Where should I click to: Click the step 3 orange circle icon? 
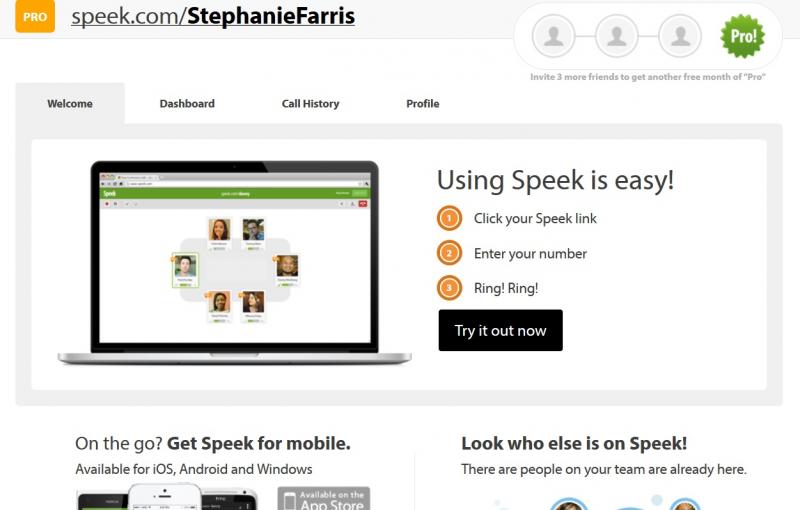[x=449, y=288]
